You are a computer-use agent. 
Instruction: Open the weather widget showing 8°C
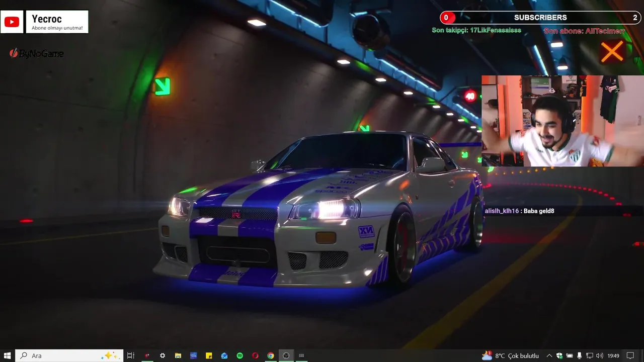(x=510, y=355)
